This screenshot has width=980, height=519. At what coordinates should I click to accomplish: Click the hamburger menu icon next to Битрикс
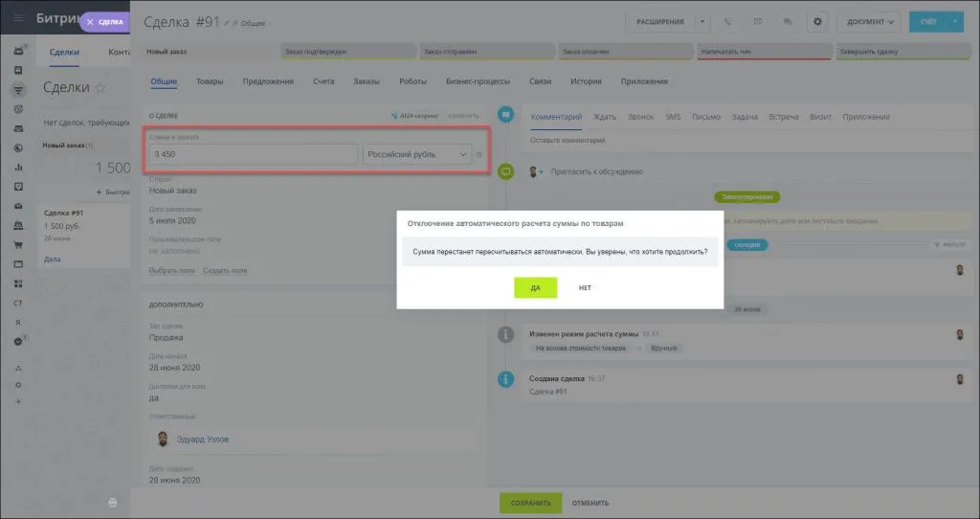(x=18, y=18)
